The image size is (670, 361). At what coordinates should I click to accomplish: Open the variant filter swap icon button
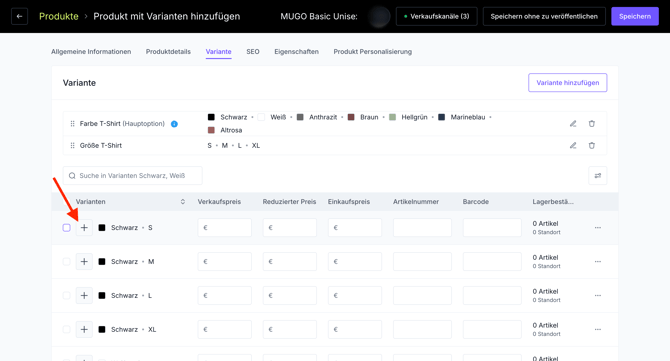click(x=598, y=176)
